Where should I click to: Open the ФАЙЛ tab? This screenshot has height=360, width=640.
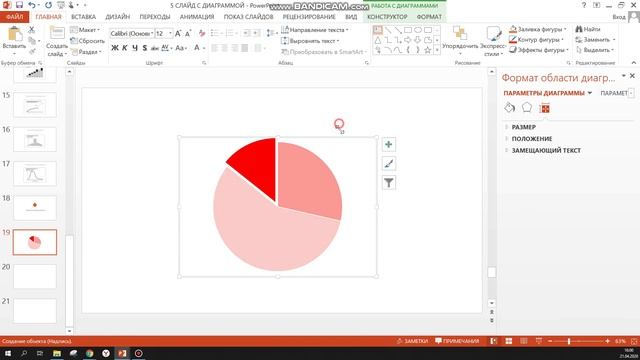tap(15, 17)
